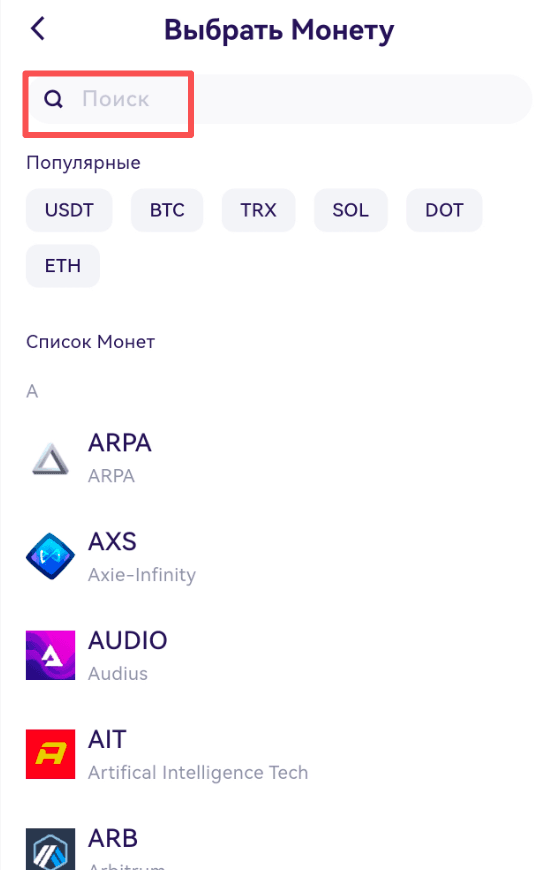Image resolution: width=546 pixels, height=870 pixels.
Task: Click the AIT red coin logo
Action: click(50, 754)
